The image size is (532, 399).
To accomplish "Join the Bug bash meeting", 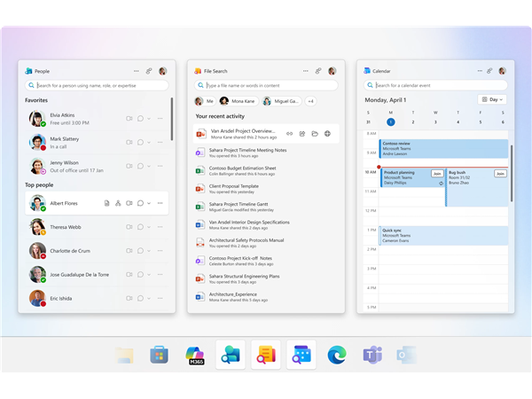I will [x=500, y=174].
